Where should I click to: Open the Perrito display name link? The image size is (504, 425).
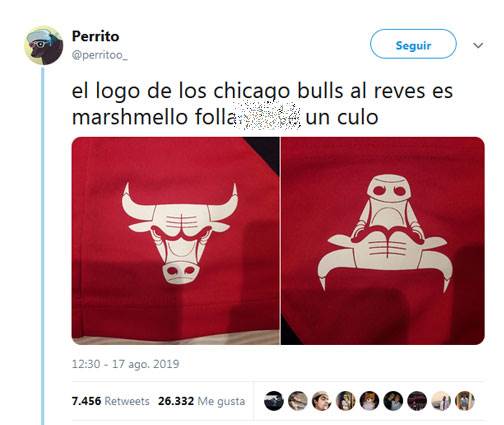95,36
